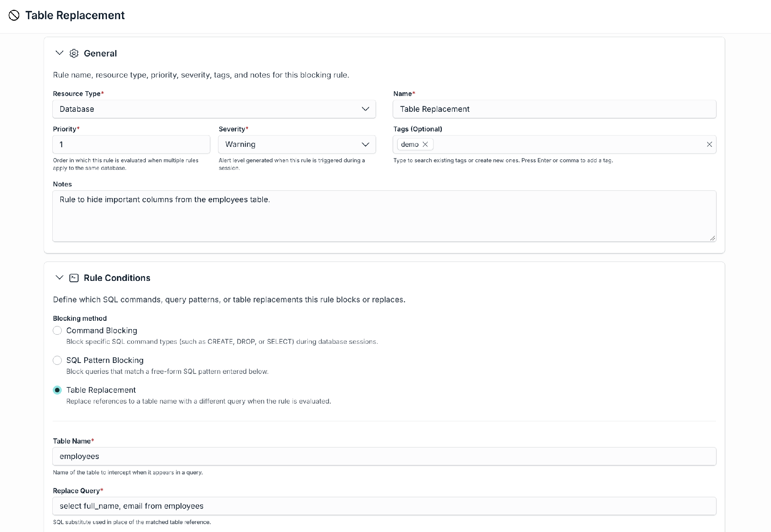Open the Resource Type dropdown
The image size is (771, 532).
point(214,109)
